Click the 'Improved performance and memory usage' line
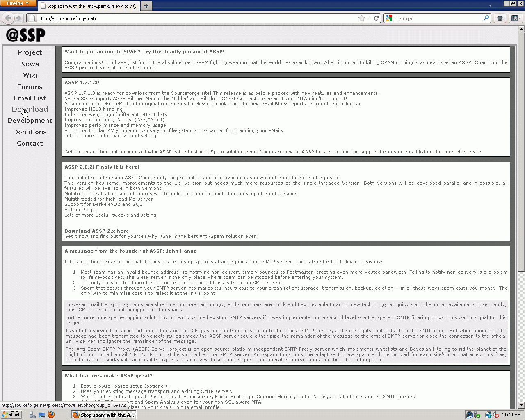Viewport: 525px width, 420px height. [115, 125]
